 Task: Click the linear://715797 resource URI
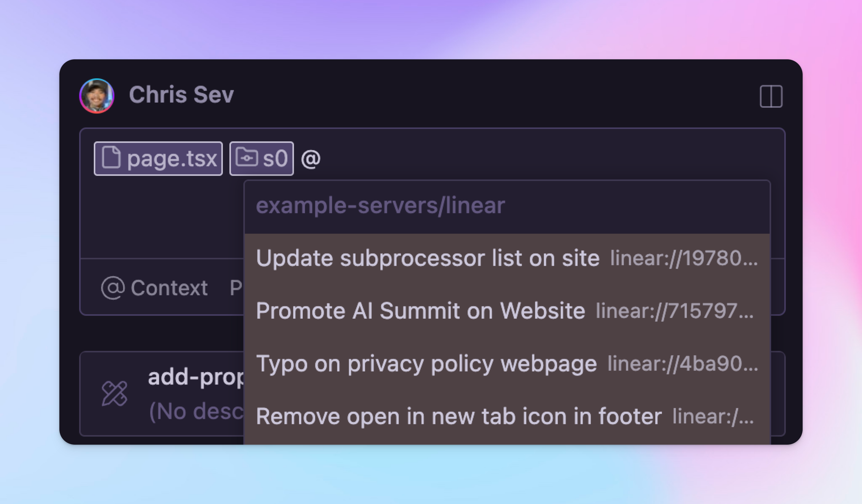(675, 311)
